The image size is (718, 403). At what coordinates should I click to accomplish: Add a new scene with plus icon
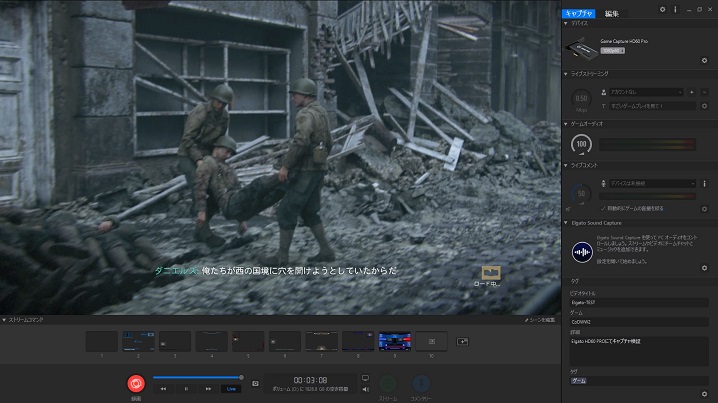462,342
